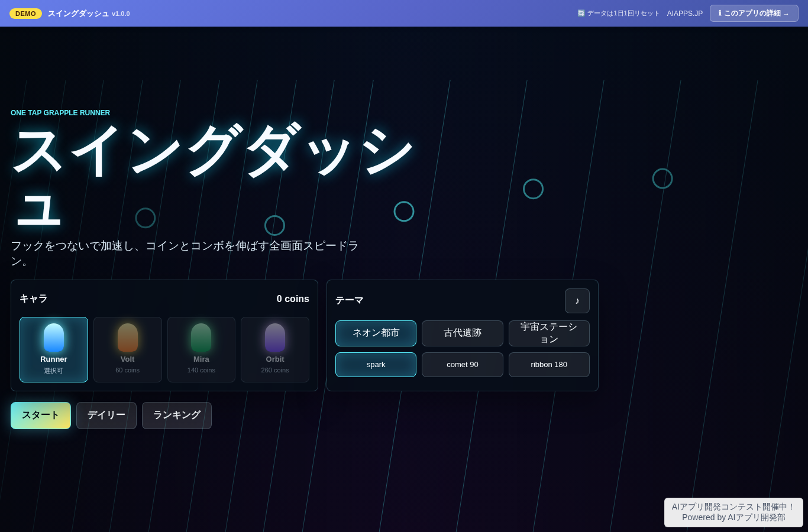Screen dimensions: 808x532
Task: Choose the ネオン都市 theme
Action: click(376, 333)
